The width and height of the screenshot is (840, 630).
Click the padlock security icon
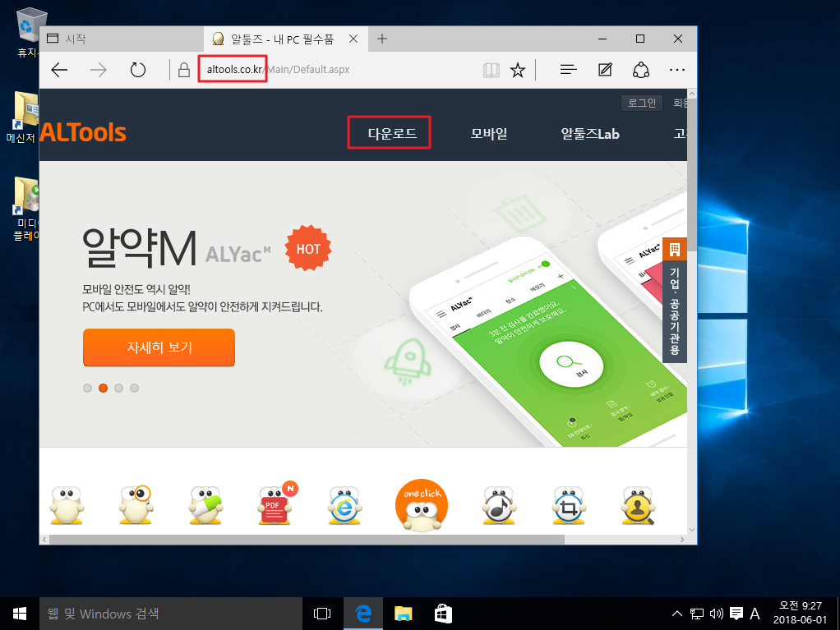pos(184,70)
